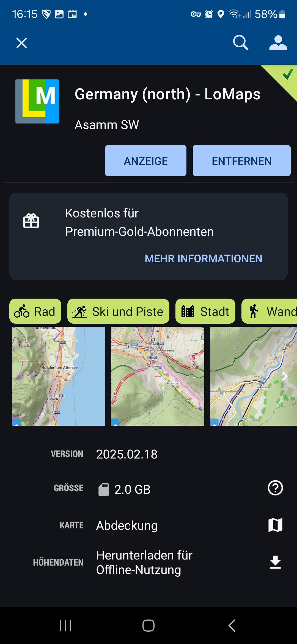This screenshot has height=644, width=297.
Task: Open the map coverage icon
Action: [275, 525]
